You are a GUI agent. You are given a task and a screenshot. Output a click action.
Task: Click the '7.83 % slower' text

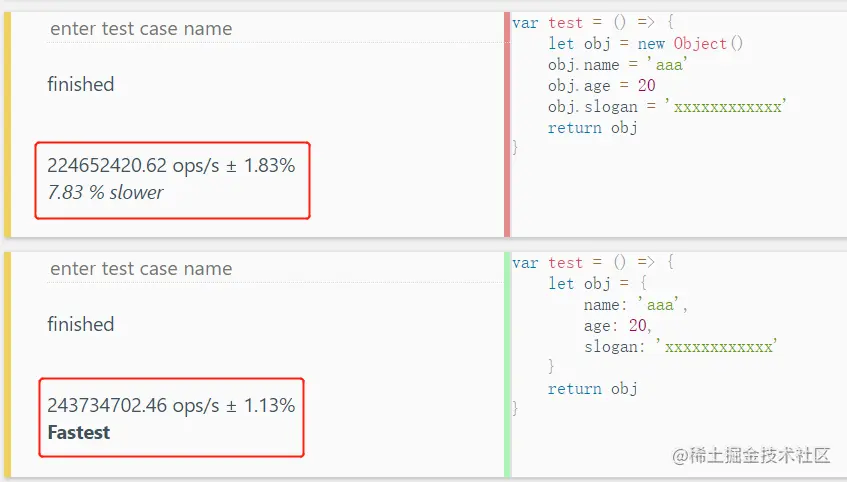tap(105, 192)
